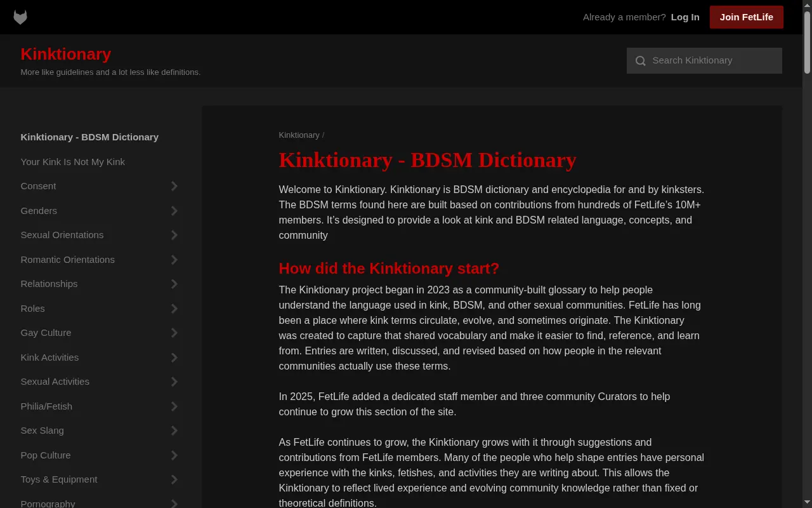The image size is (812, 508).
Task: Open the Kink Activities sidebar link
Action: click(x=49, y=358)
